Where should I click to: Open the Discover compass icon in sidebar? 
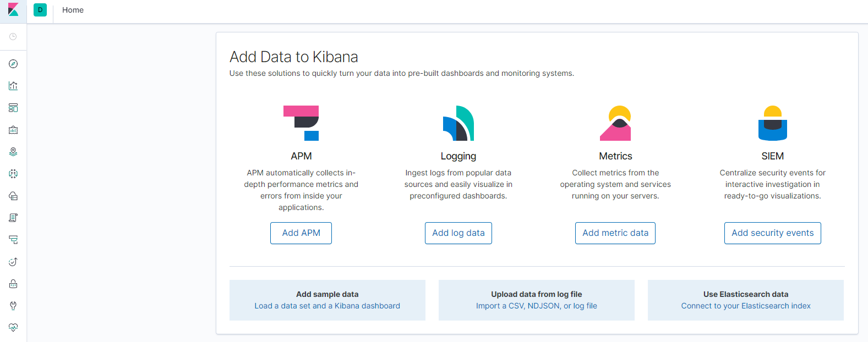click(13, 64)
